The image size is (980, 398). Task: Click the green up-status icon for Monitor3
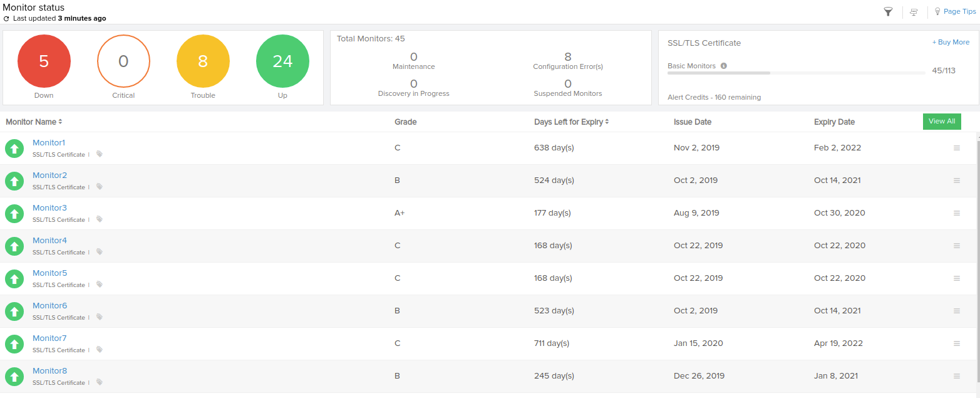click(14, 214)
